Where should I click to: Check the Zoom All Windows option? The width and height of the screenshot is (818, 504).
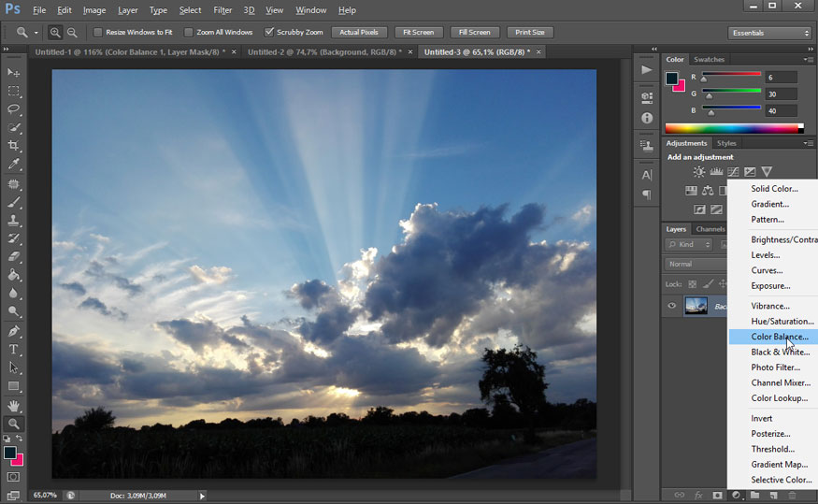click(x=189, y=33)
